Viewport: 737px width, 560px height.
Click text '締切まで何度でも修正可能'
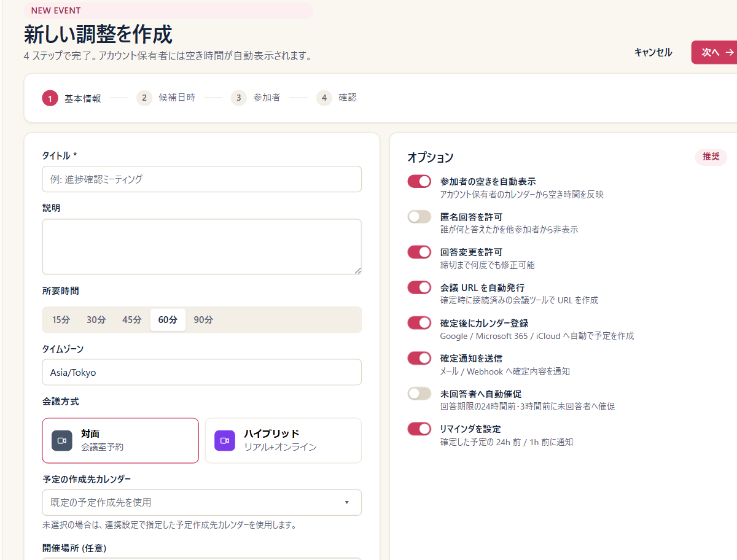[x=488, y=265]
